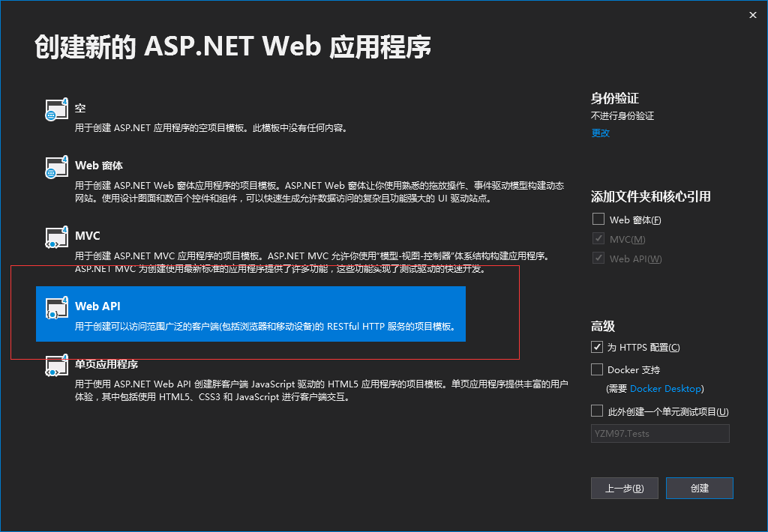Check 此外创建一个单元测试项目(U)
This screenshot has height=532, width=768.
pyautogui.click(x=596, y=411)
